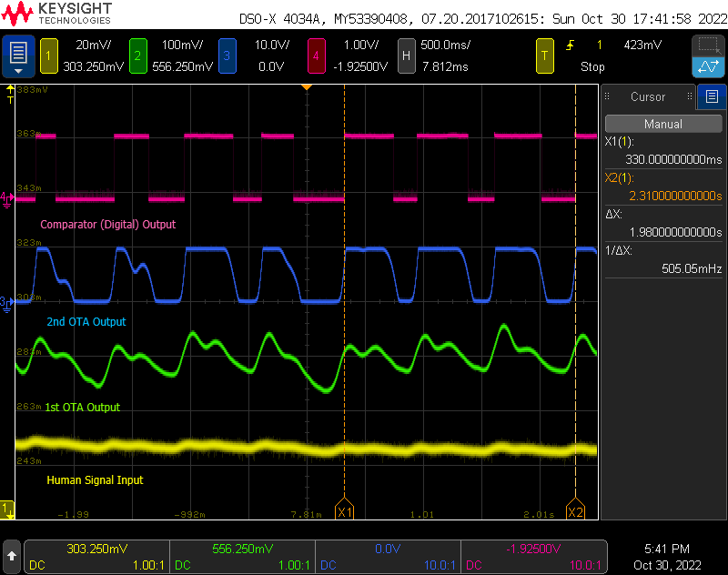The image size is (728, 575).
Task: Toggle green channel 2 badge
Action: tap(137, 55)
